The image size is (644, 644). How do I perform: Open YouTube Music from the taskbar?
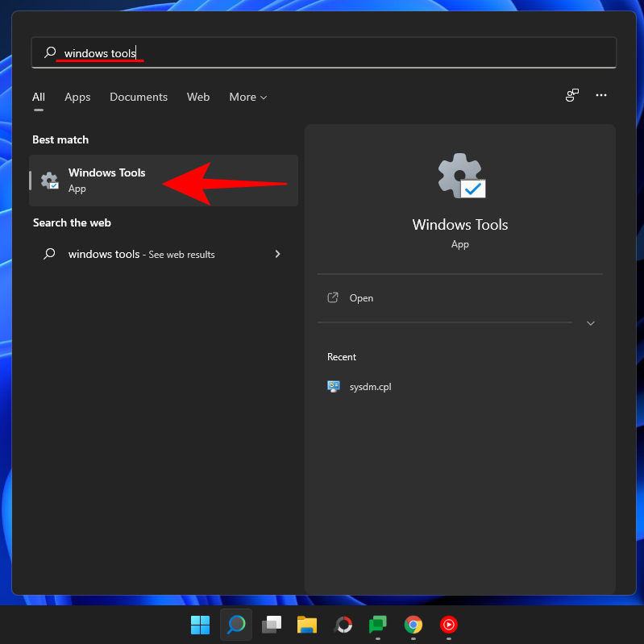click(449, 625)
